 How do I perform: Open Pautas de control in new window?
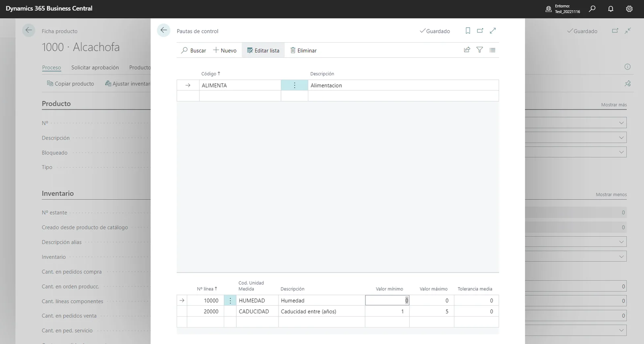point(480,31)
